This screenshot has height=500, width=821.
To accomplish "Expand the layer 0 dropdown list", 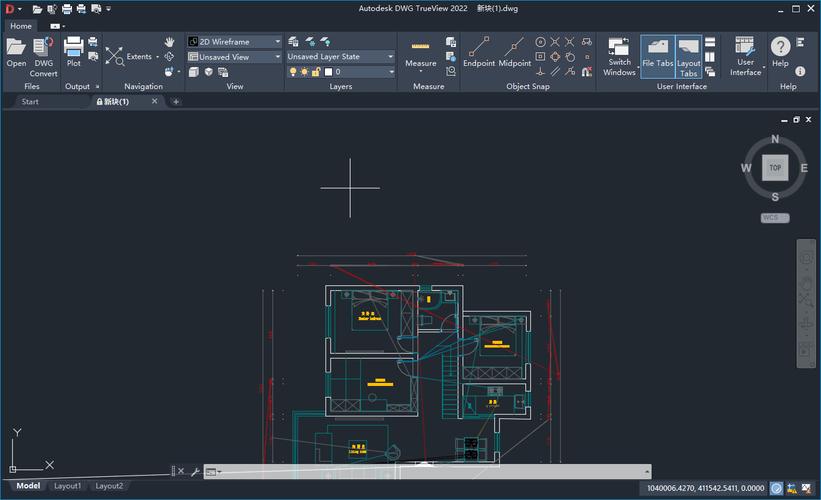I will pyautogui.click(x=391, y=72).
